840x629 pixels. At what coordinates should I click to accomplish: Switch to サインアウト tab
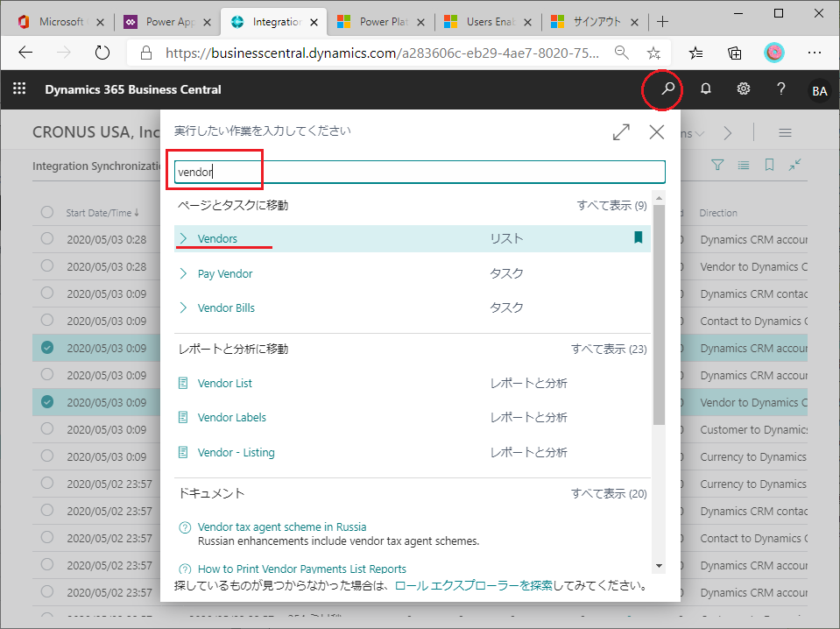(596, 22)
